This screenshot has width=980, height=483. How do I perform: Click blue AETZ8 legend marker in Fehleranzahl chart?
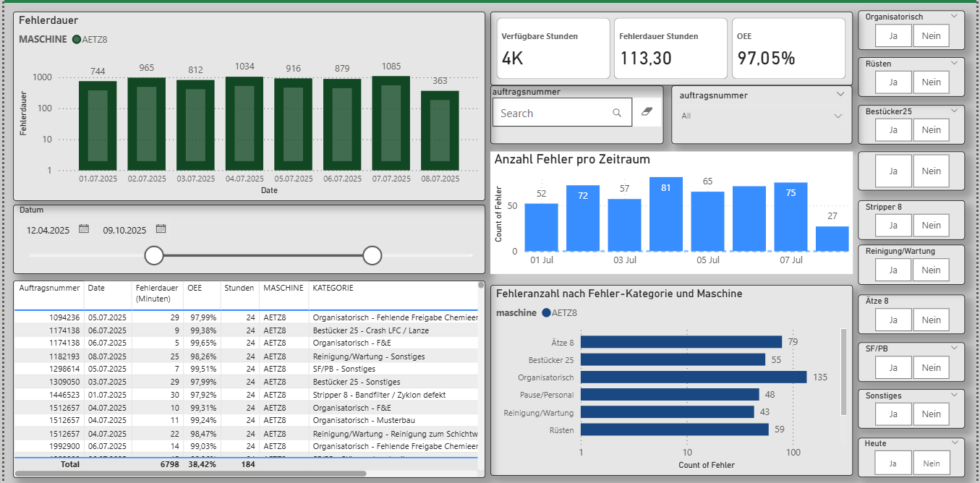(x=545, y=313)
